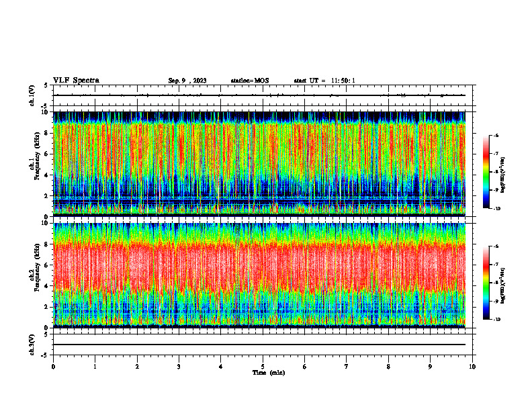Click the '-10' label on ch.1 color bar
This screenshot has width=532, height=411.
[496, 209]
